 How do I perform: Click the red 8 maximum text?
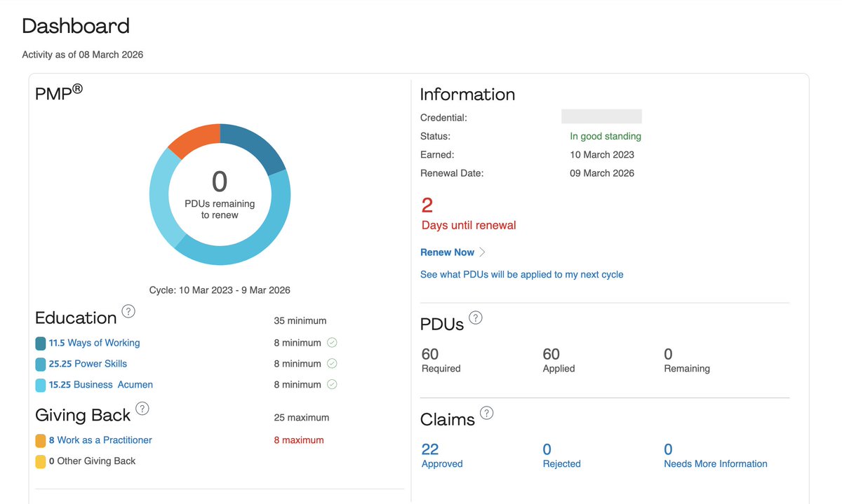[x=299, y=440]
